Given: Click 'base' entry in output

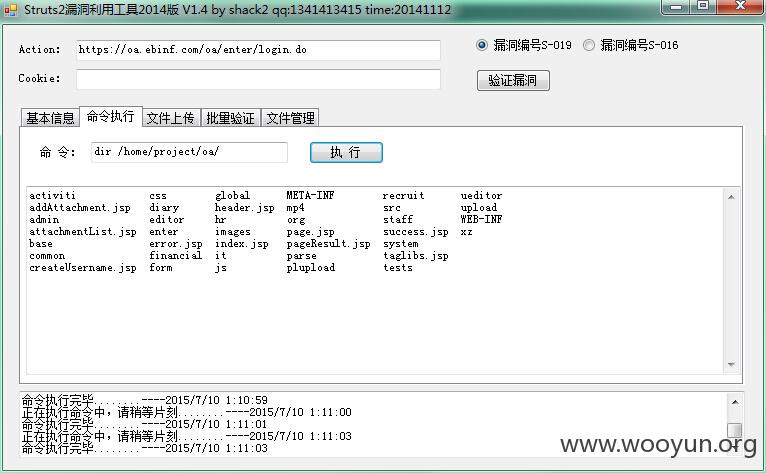Looking at the screenshot, I should click(x=41, y=243).
